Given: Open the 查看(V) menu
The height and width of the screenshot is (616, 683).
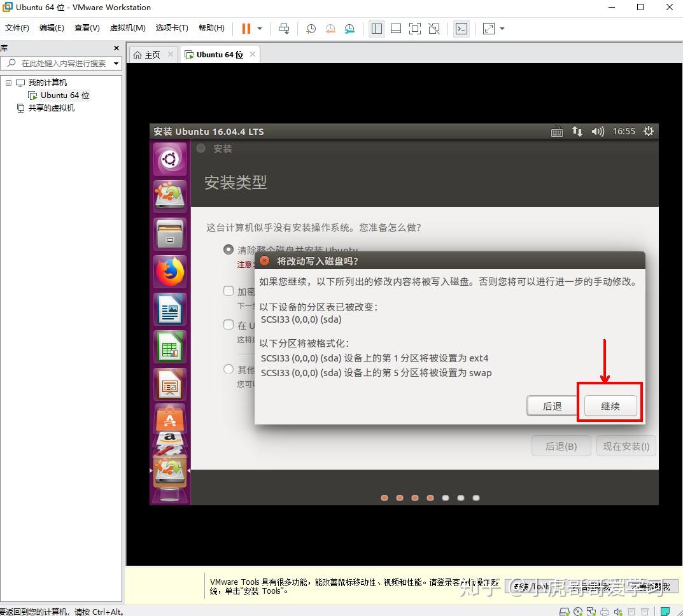Looking at the screenshot, I should (x=87, y=28).
